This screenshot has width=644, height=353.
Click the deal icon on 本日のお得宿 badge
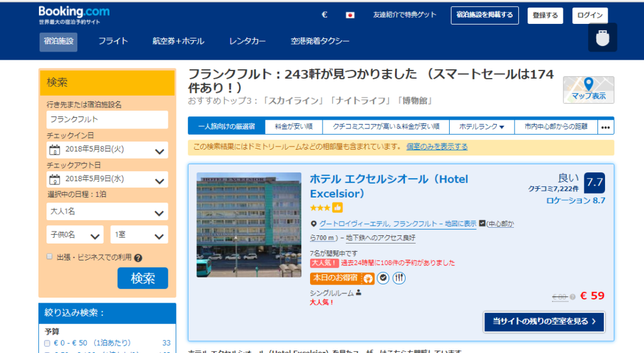[x=368, y=279]
